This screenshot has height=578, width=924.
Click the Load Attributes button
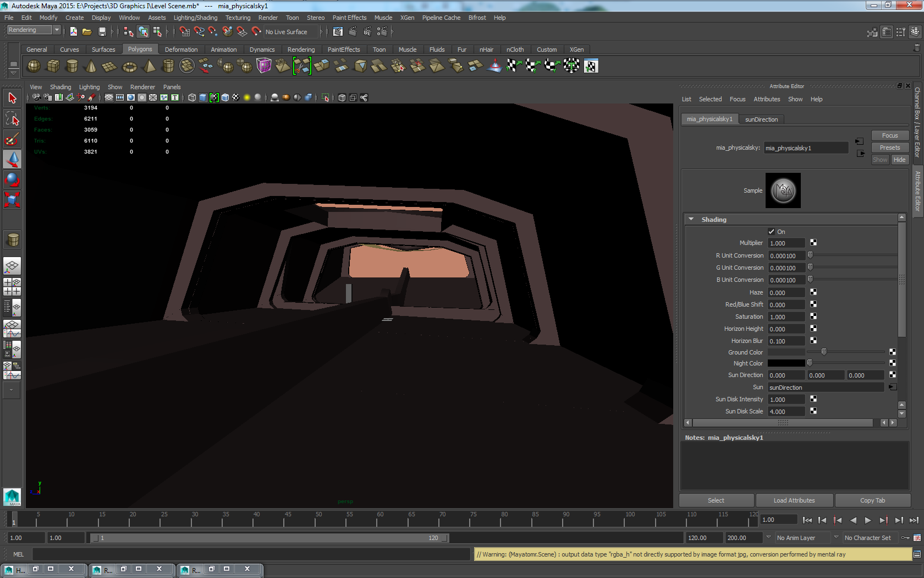click(794, 500)
